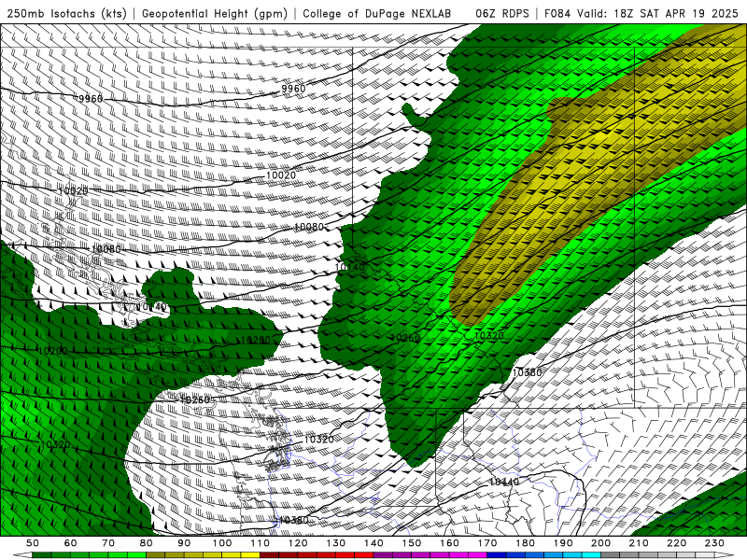Select the cyan swatch just before 200
This screenshot has width=747, height=560.
point(591,555)
